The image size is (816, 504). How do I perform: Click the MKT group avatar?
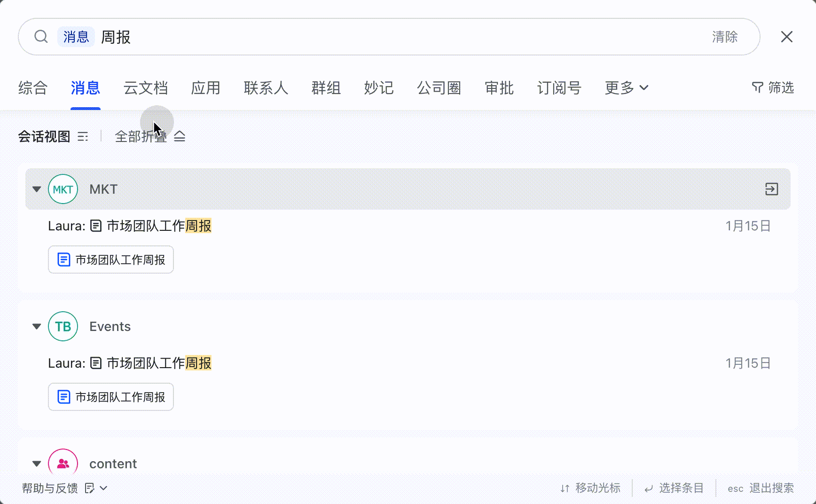pyautogui.click(x=63, y=189)
